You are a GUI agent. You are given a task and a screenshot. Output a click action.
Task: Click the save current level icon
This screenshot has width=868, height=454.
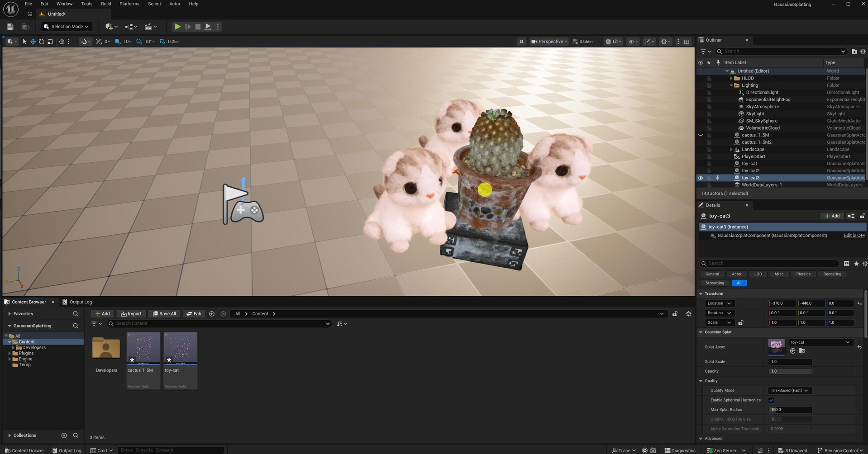coord(10,27)
